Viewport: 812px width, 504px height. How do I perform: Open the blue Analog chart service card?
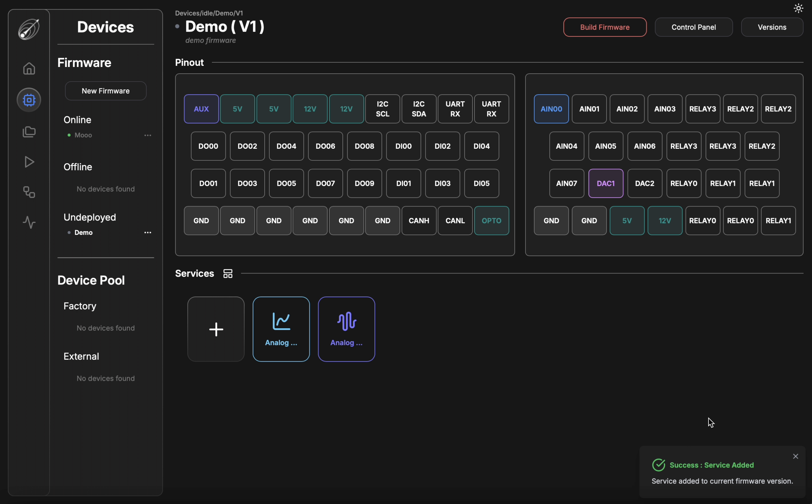(x=281, y=329)
